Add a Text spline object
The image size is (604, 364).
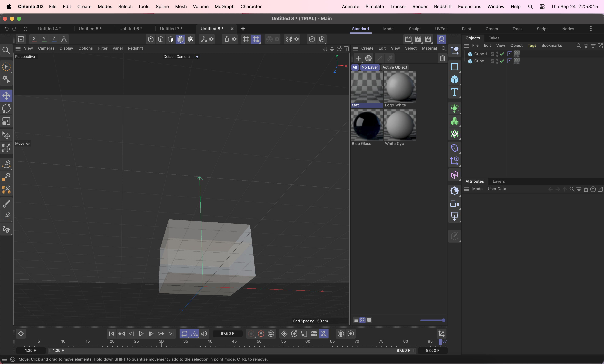(x=454, y=92)
